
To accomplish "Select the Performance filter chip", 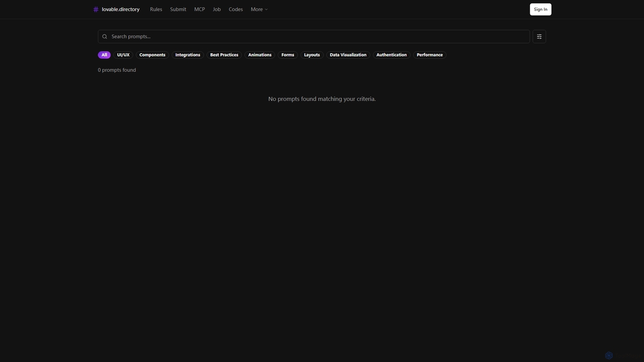I will (x=430, y=55).
